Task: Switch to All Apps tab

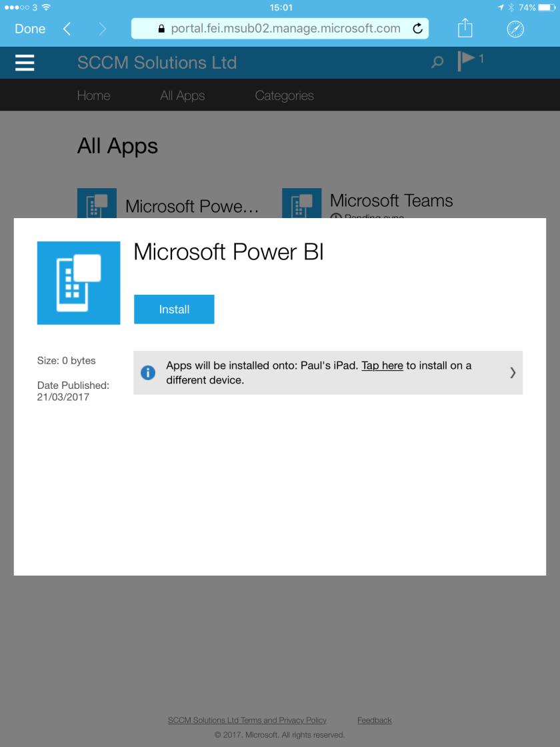Action: click(x=182, y=95)
